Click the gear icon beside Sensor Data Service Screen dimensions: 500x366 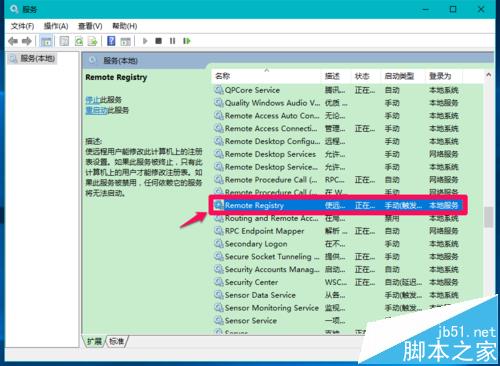219,295
